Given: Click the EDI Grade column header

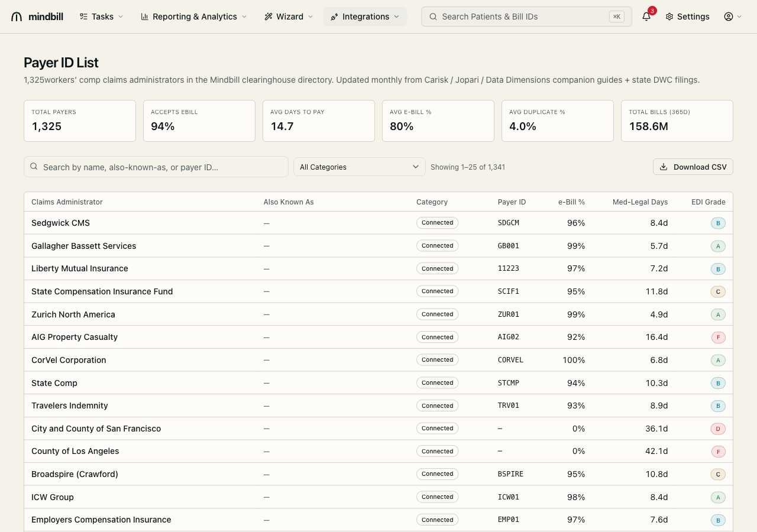Looking at the screenshot, I should (709, 202).
